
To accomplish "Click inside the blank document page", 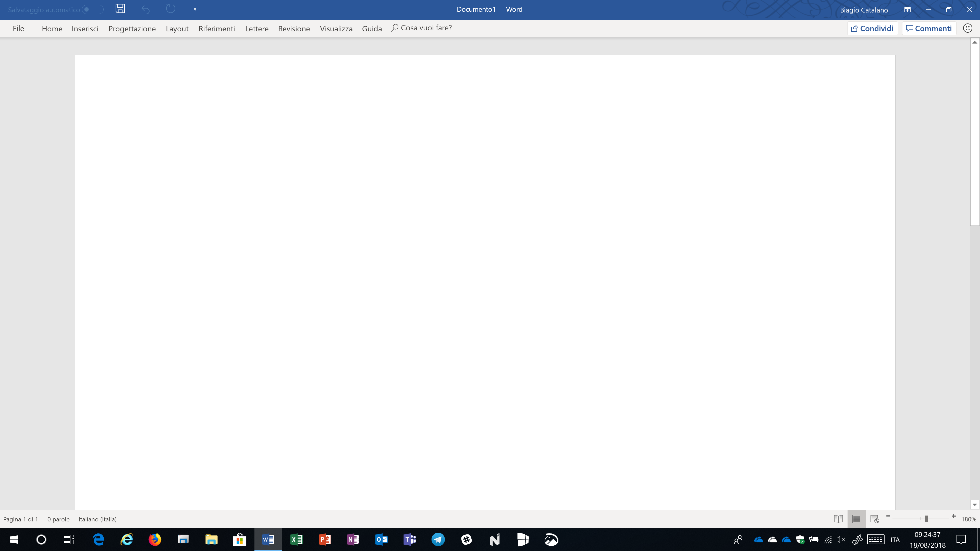I will coord(485,282).
